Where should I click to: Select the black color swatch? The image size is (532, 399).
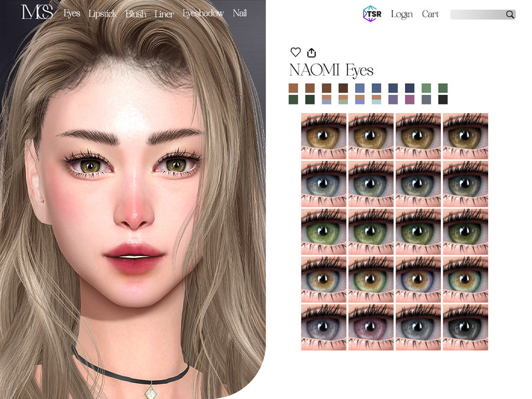coord(443,100)
